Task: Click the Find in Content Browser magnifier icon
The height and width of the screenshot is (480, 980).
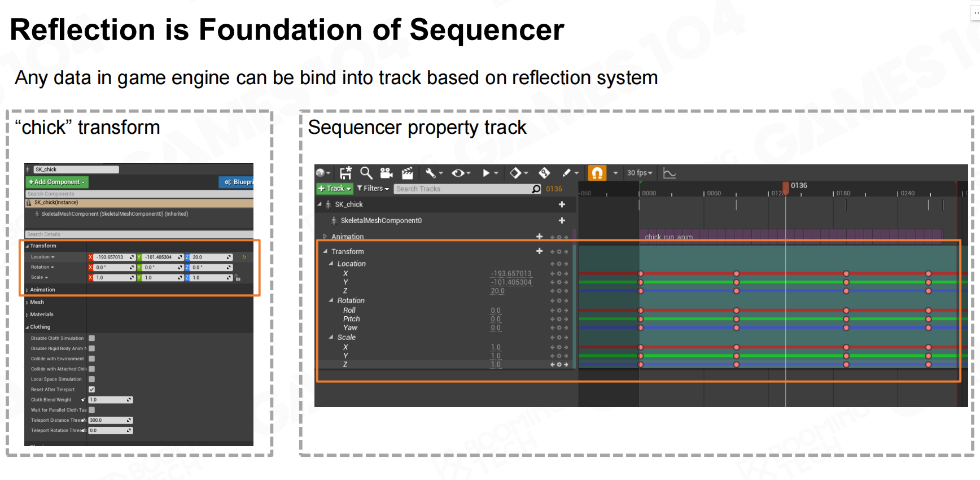Action: pyautogui.click(x=366, y=173)
